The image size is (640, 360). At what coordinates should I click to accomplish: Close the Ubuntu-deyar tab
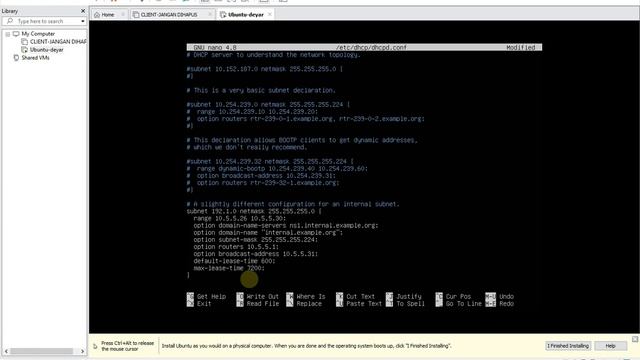click(270, 14)
